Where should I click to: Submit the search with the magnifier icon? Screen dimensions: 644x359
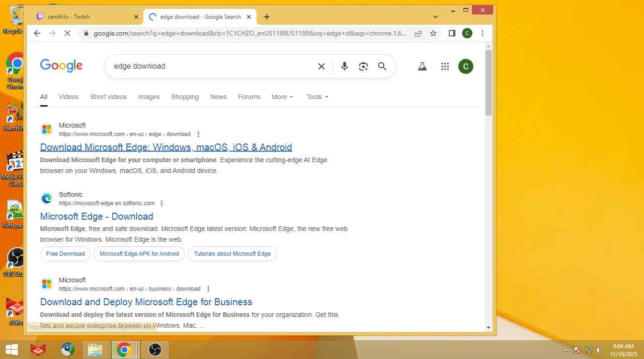click(x=382, y=66)
